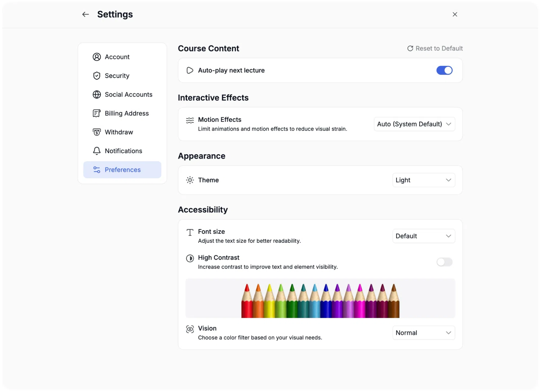
Task: Click the Theme label
Action: [208, 180]
